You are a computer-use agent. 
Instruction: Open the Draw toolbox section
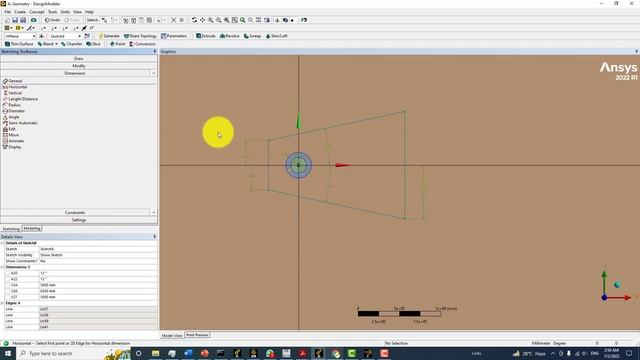coord(79,59)
